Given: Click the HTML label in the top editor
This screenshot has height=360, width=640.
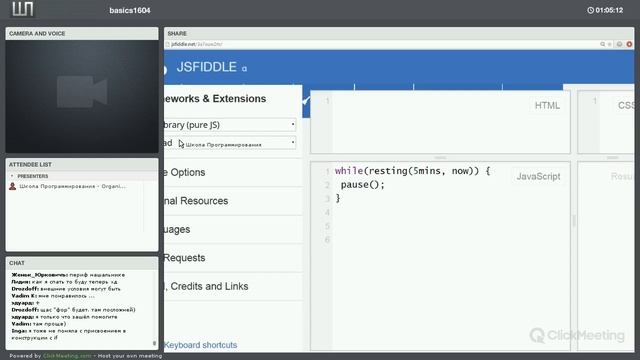Looking at the screenshot, I should click(x=547, y=106).
